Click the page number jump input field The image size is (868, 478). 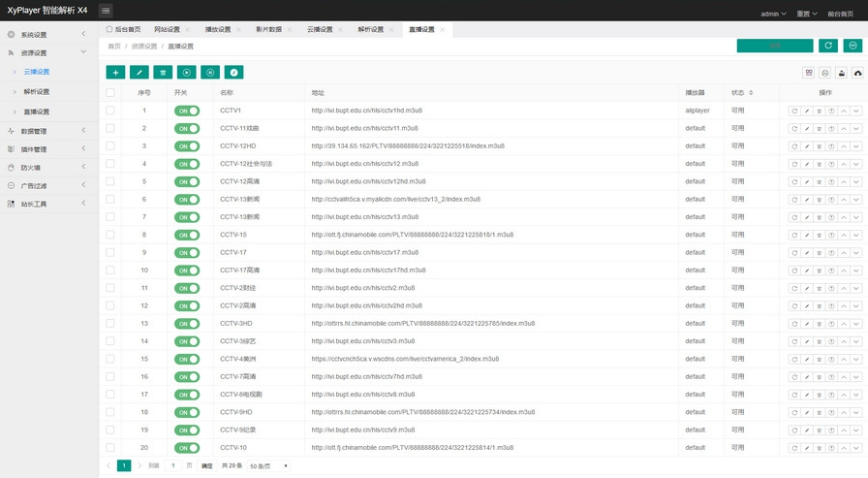[x=173, y=466]
